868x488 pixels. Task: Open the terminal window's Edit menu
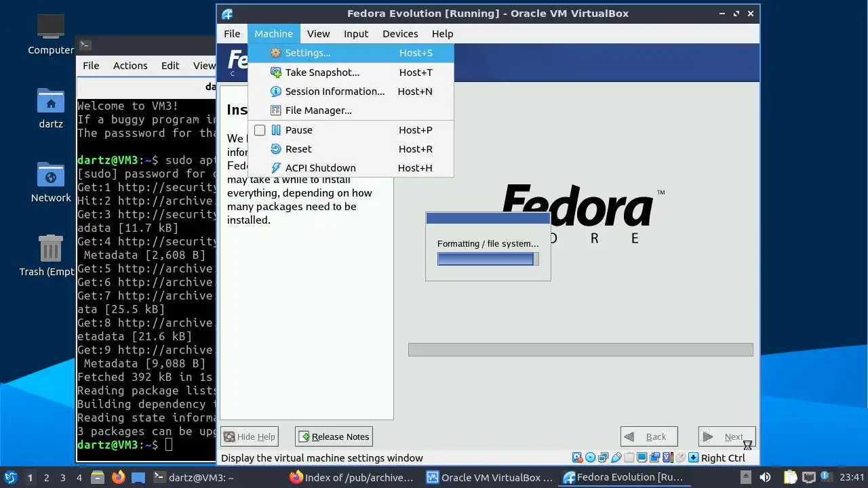pyautogui.click(x=170, y=66)
